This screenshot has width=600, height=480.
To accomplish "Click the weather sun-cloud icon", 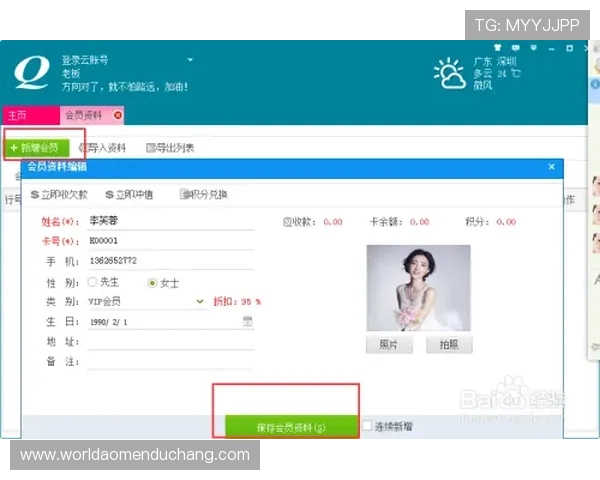I will click(450, 73).
